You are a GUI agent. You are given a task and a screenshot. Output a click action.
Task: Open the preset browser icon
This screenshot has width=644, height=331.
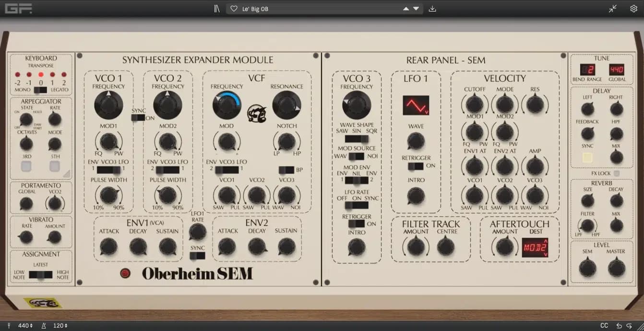[x=217, y=8]
